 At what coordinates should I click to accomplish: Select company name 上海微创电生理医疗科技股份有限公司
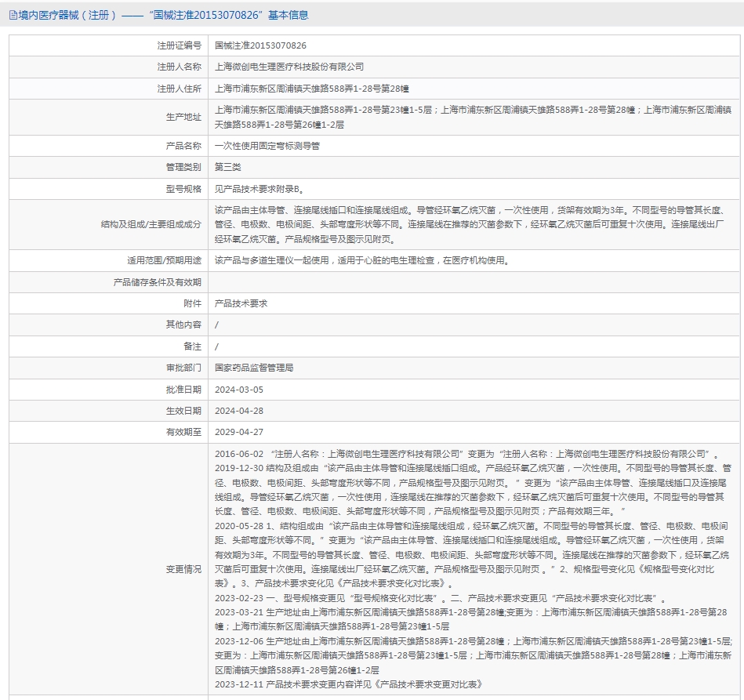(289, 67)
